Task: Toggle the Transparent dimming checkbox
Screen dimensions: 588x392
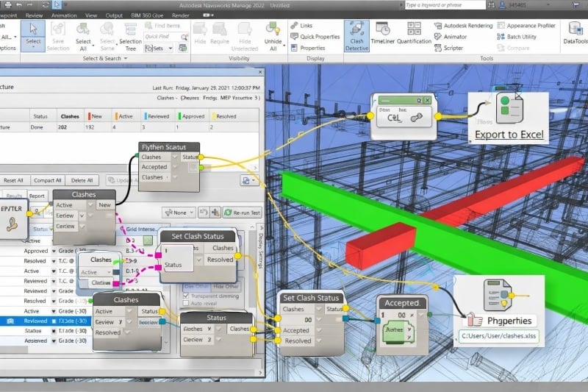Action: [186, 296]
